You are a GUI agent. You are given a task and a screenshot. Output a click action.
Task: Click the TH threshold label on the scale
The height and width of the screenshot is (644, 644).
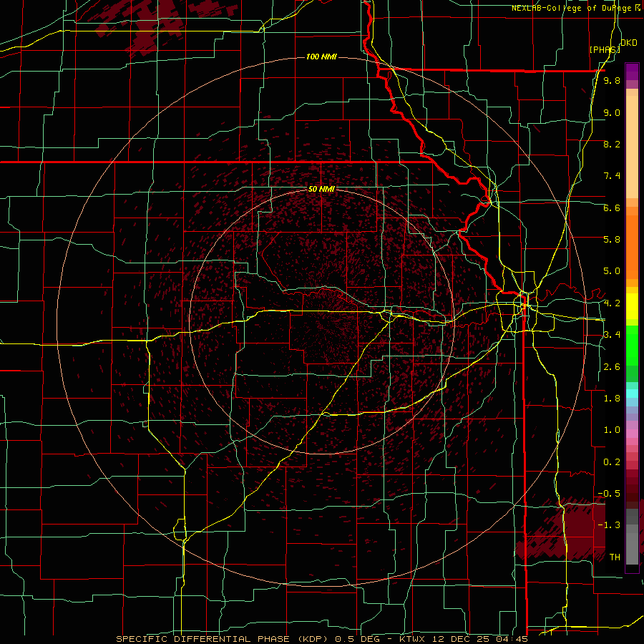(x=615, y=557)
